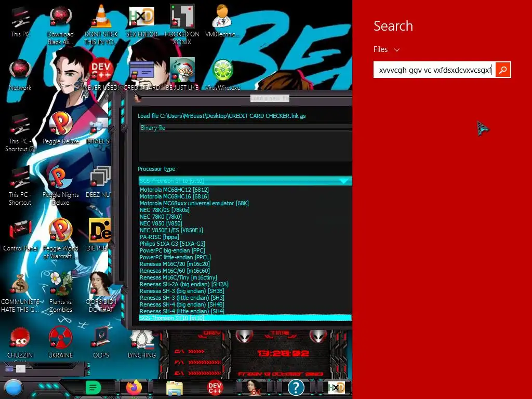532x399 pixels.
Task: Open Control Panel desktop icon
Action: 20,236
